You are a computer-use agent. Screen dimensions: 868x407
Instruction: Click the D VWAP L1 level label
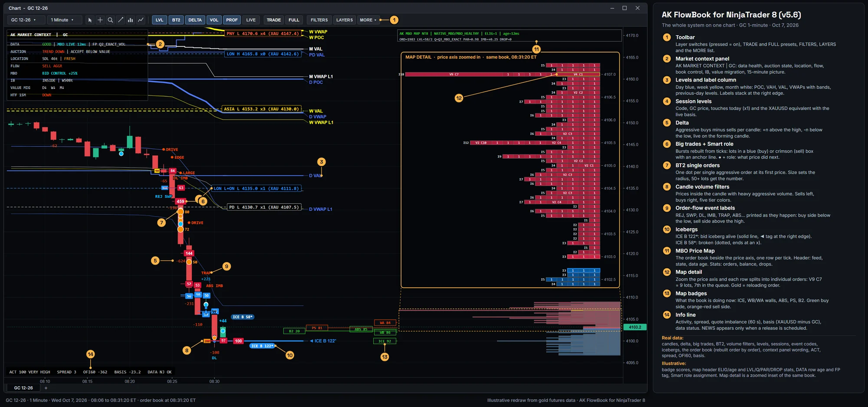(321, 209)
